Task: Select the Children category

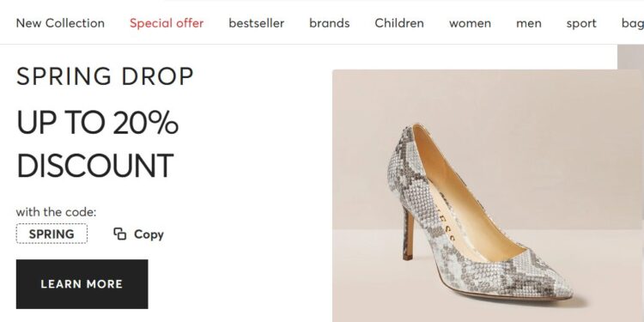Action: pos(399,23)
